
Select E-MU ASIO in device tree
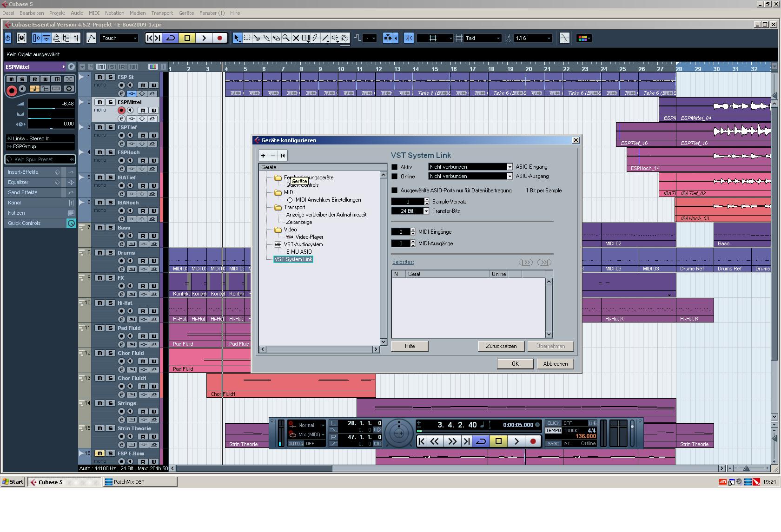pyautogui.click(x=299, y=252)
